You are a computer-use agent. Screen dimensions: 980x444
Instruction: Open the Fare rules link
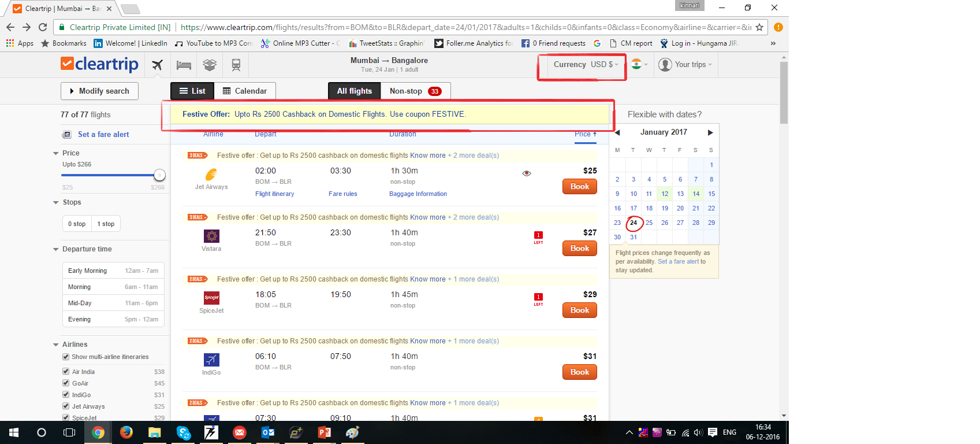343,194
